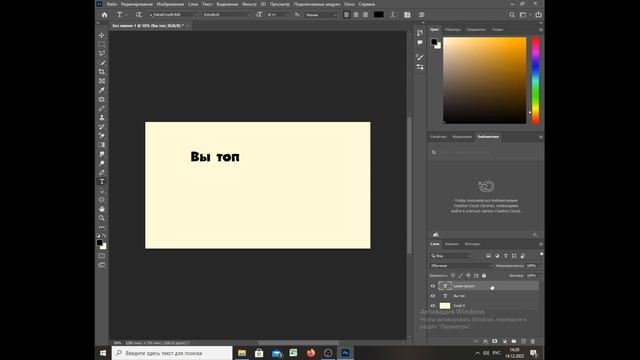Open the font style dropdown
The height and width of the screenshot is (360, 640).
point(226,15)
